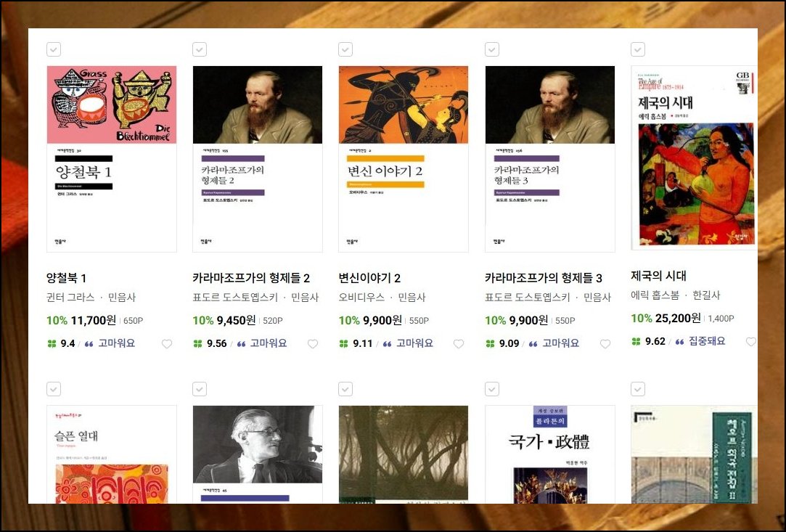Open 양철북 1 book cover
Screen dimensions: 786x532
(111, 159)
